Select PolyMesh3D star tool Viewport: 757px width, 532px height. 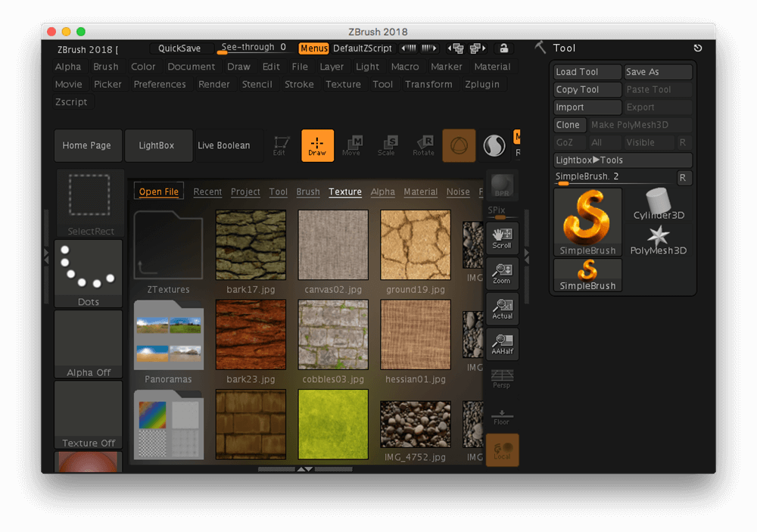(x=659, y=240)
